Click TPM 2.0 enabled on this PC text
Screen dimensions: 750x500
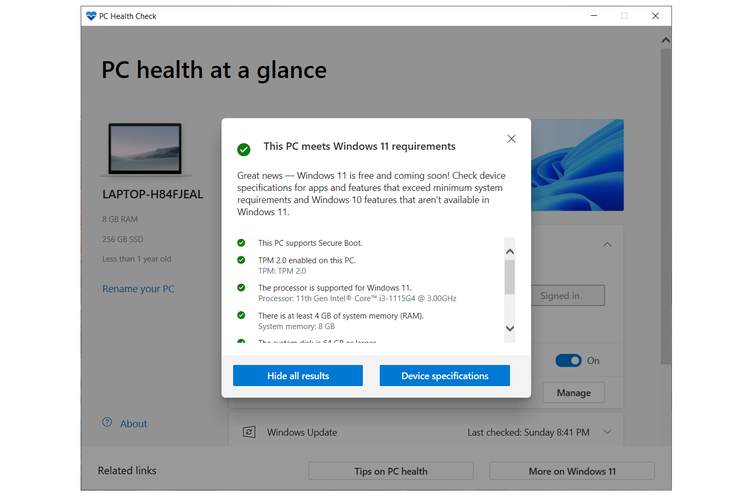coord(307,260)
